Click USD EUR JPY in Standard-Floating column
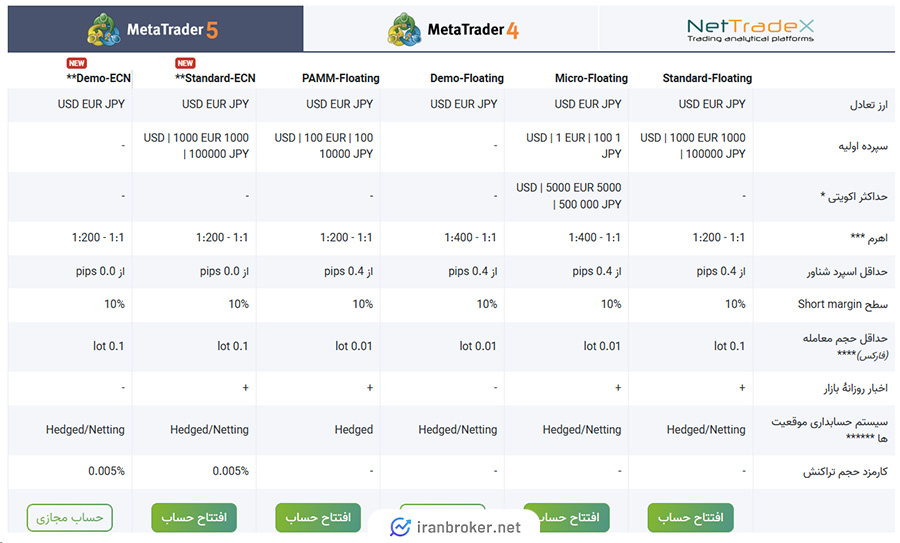The width and height of the screenshot is (900, 543). pos(712,104)
